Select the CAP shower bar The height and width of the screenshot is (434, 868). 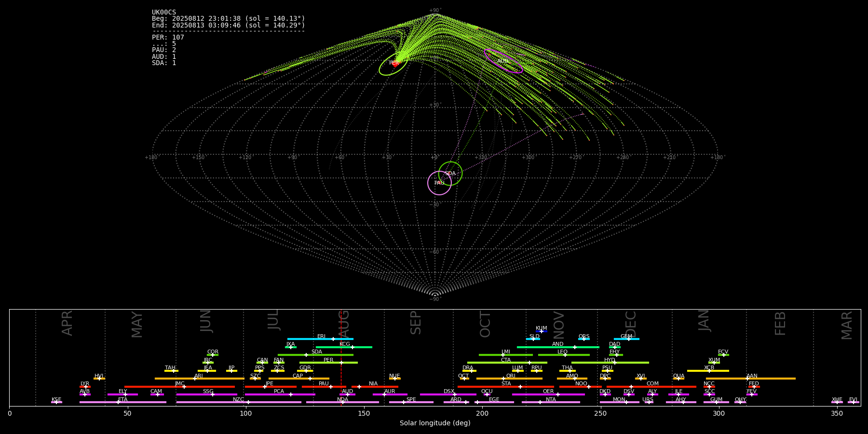(x=299, y=379)
